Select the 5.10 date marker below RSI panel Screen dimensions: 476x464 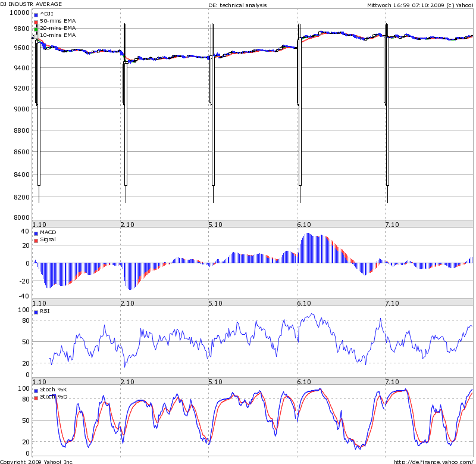pos(215,381)
